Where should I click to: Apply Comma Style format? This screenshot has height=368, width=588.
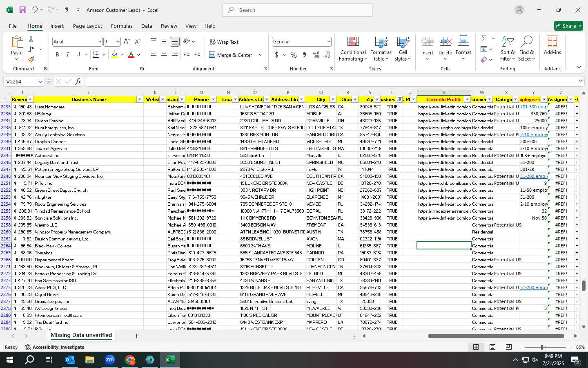(304, 55)
